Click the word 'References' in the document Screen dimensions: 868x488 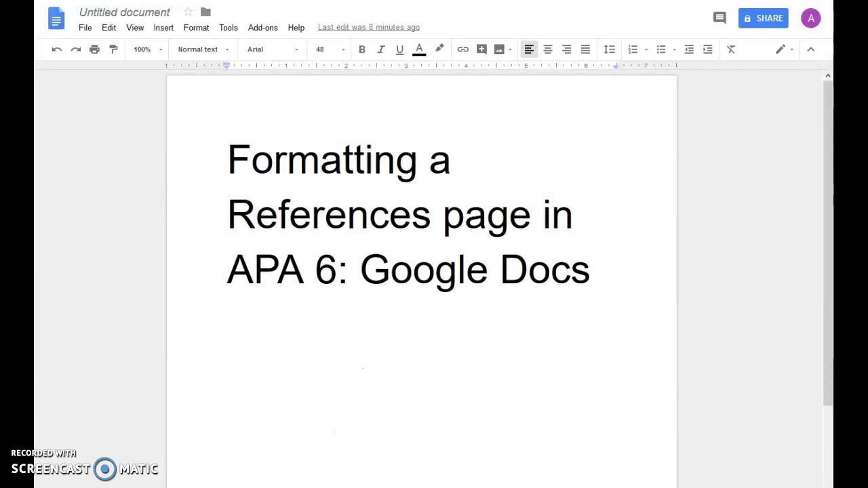[x=329, y=215]
